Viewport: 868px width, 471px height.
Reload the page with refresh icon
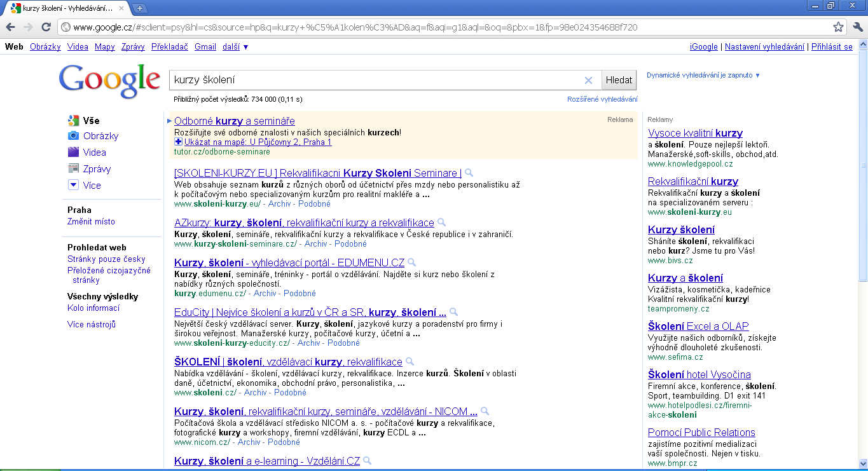(46, 27)
